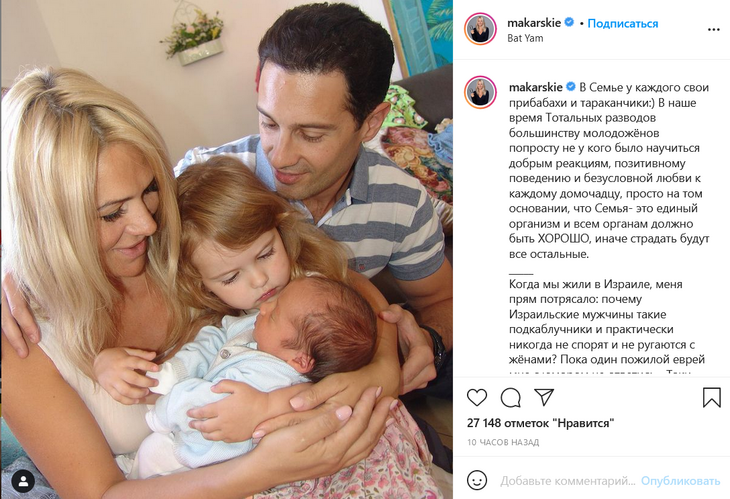Open makarskie username in the caption
The image size is (730, 499).
pyautogui.click(x=535, y=87)
